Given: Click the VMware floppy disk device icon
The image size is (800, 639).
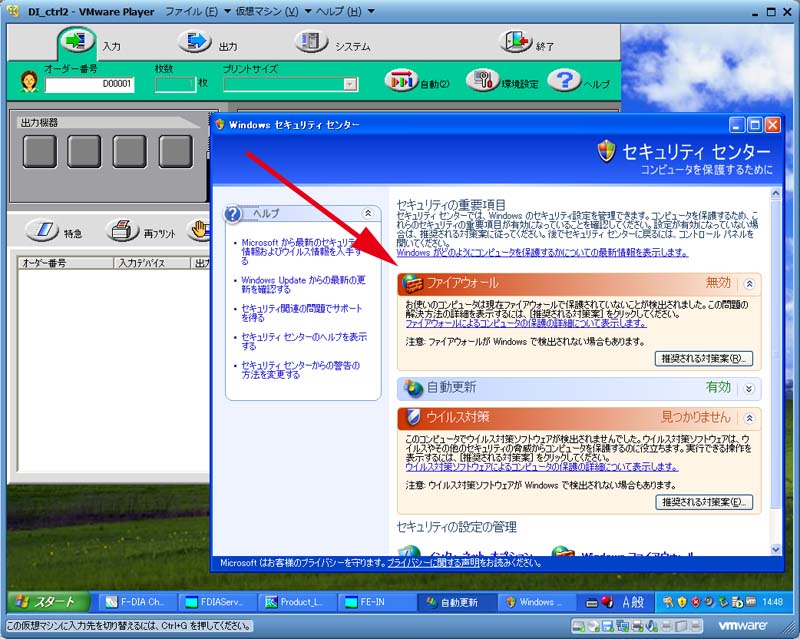Looking at the screenshot, I should point(608,626).
